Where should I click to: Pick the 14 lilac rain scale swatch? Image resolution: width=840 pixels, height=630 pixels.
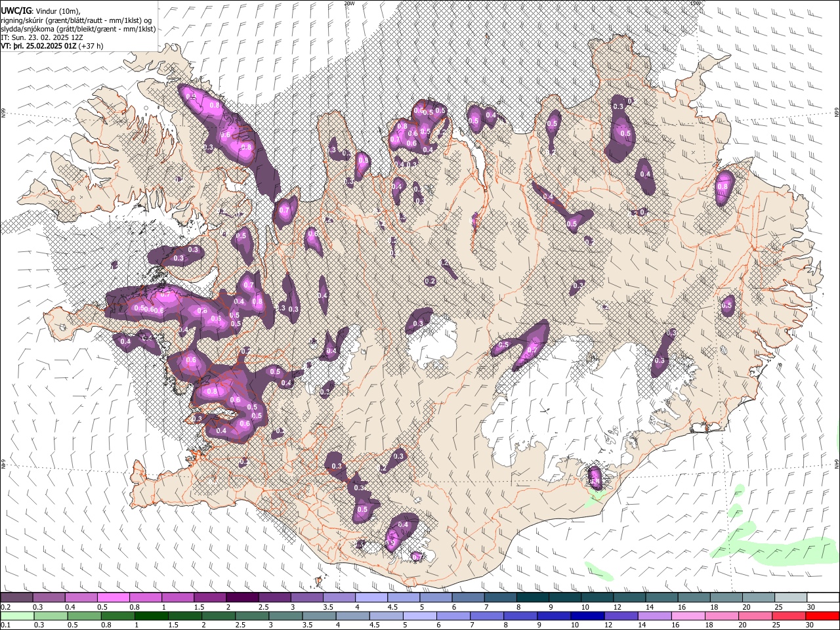pos(654,616)
